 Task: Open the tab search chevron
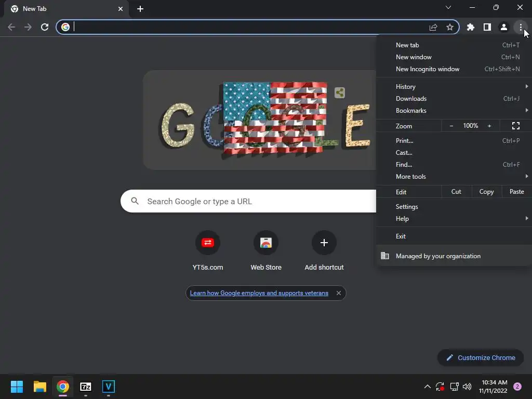click(x=448, y=7)
